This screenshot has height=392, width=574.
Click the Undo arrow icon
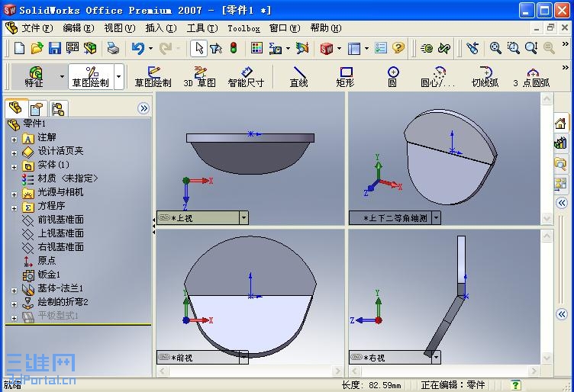[137, 48]
